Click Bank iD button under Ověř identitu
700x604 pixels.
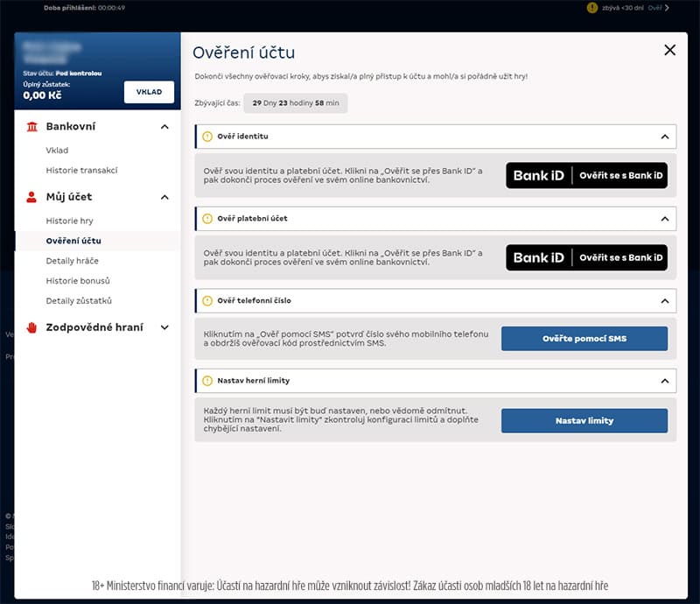pyautogui.click(x=586, y=176)
